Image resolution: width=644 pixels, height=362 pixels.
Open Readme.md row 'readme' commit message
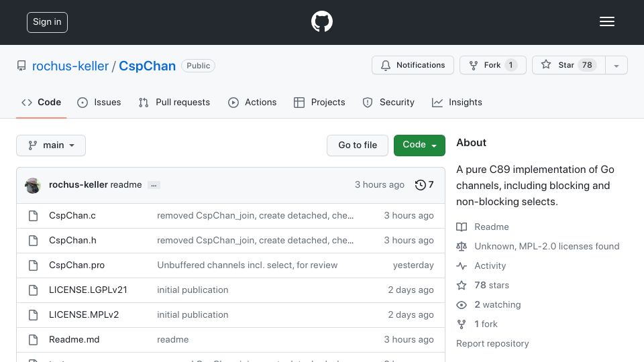pyautogui.click(x=173, y=339)
